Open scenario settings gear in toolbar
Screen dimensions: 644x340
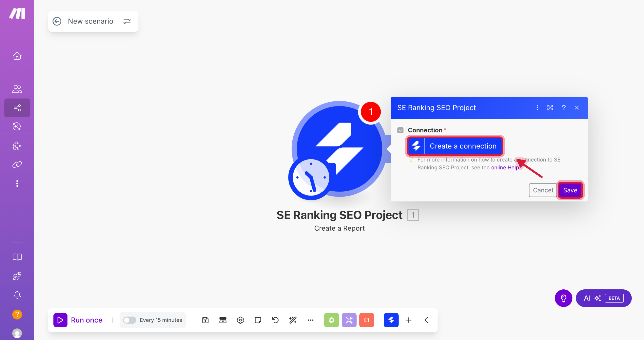tap(240, 320)
